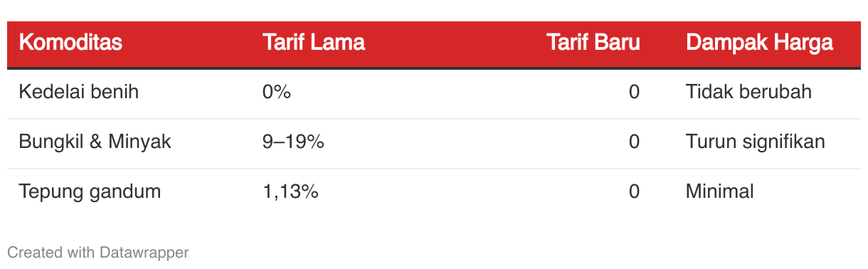868x269 pixels.
Task: Open the Created with Datawrapper link
Action: coord(98,252)
